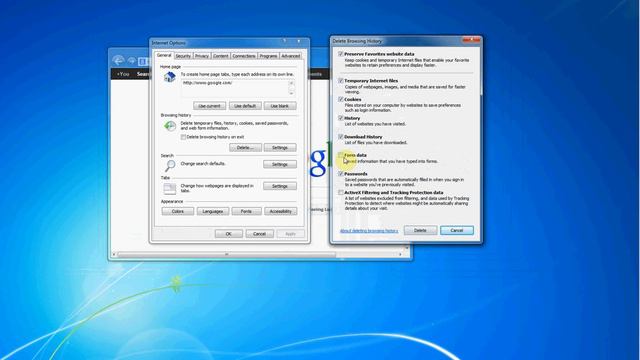
Task: Switch to the Programs tab
Action: (269, 56)
